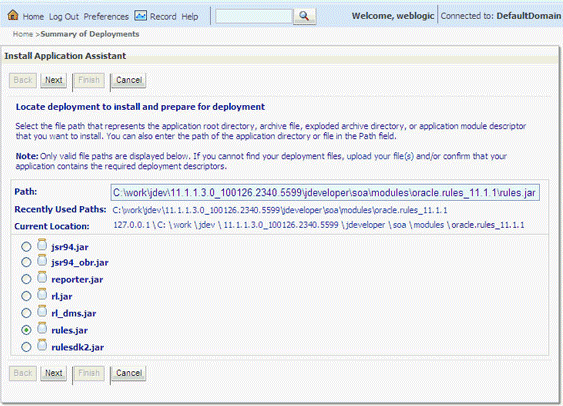563x406 pixels.
Task: Open the Home menu link
Action: coord(33,17)
